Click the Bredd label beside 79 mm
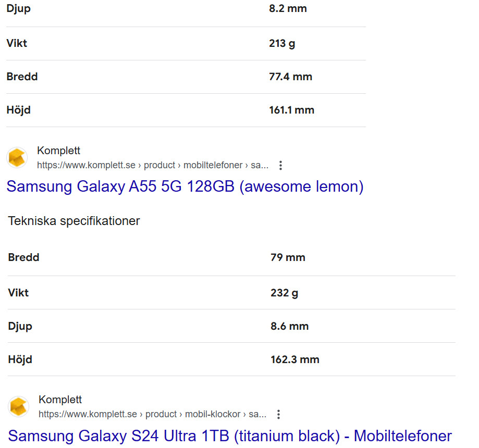Screen dimensions: 479x448 [23, 257]
